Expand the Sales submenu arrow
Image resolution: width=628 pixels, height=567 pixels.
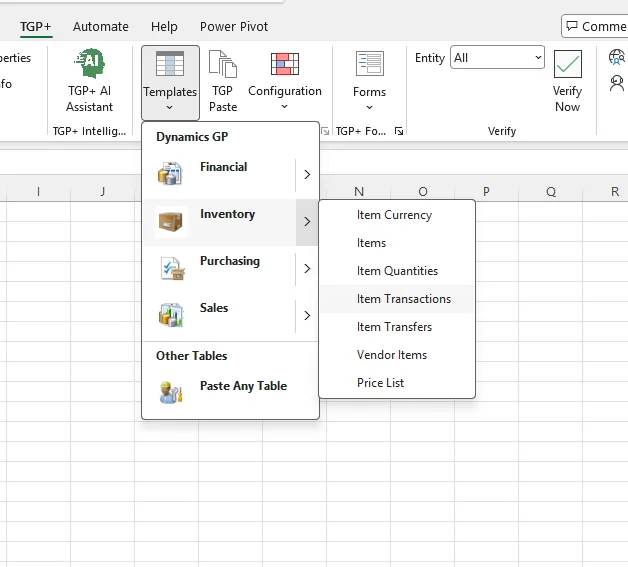[x=307, y=316]
